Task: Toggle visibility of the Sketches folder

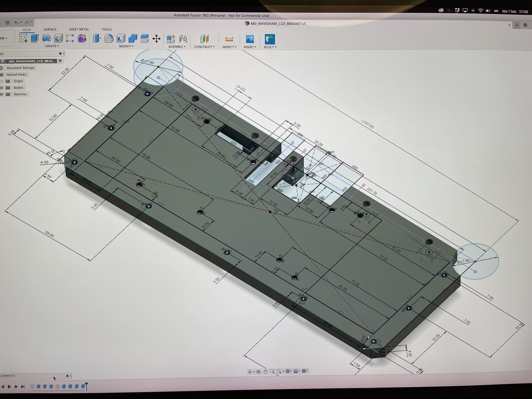Action: point(2,94)
